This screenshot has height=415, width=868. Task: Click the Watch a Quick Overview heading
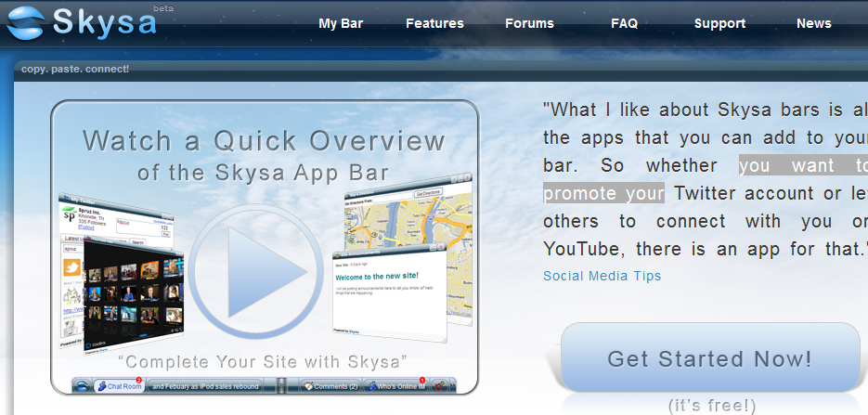[264, 140]
